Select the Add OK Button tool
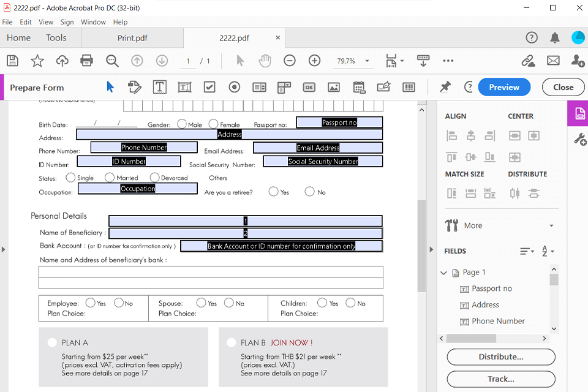Screen dimensions: 588x392 point(309,88)
